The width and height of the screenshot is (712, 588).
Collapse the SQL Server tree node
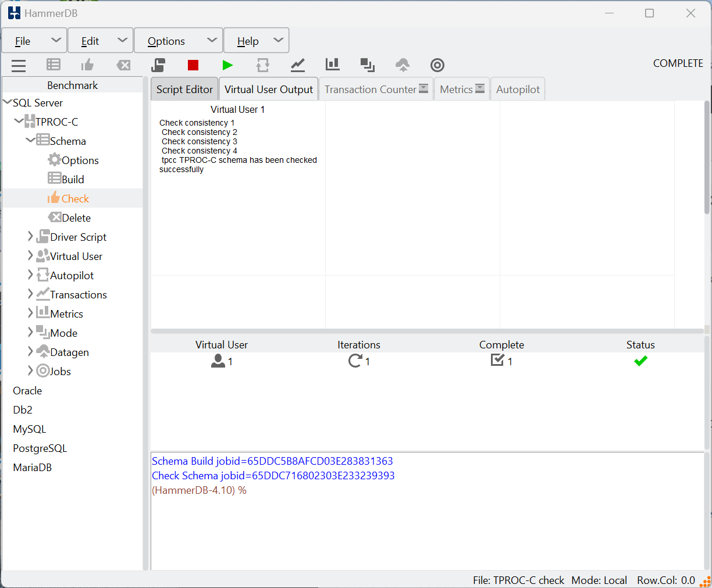(x=7, y=102)
